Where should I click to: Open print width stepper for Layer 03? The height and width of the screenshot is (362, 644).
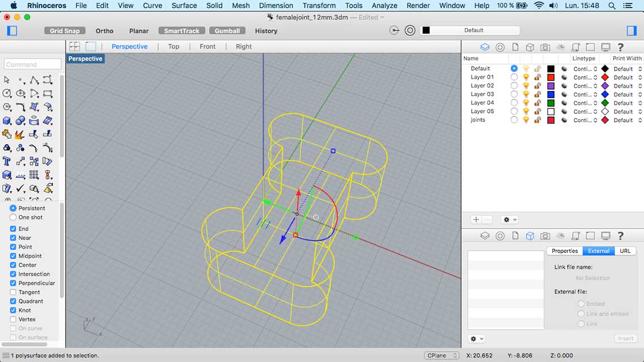coord(640,94)
